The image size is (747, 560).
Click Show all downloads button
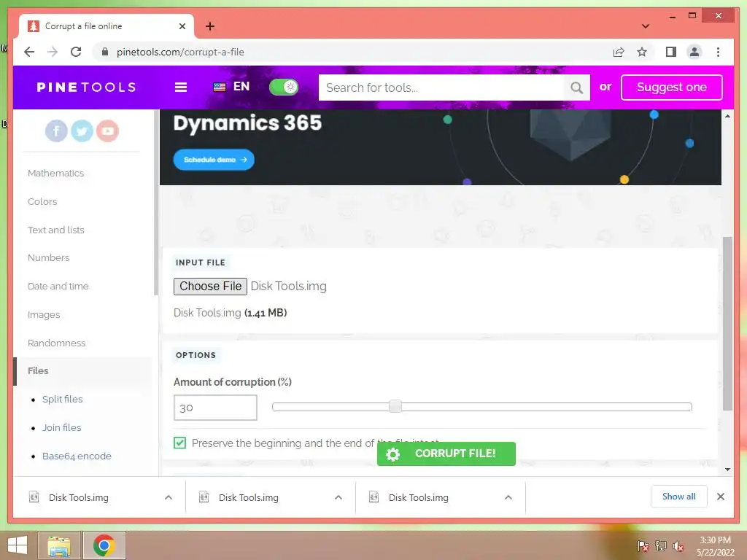coord(678,497)
